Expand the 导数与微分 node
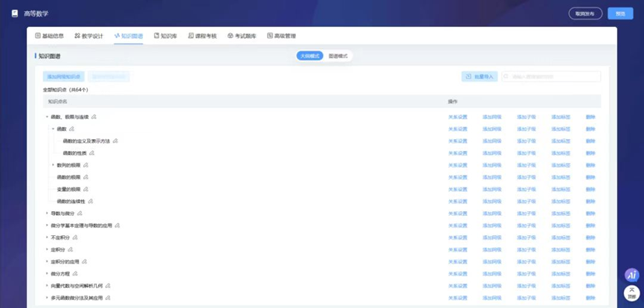This screenshot has width=644, height=308. (47, 214)
